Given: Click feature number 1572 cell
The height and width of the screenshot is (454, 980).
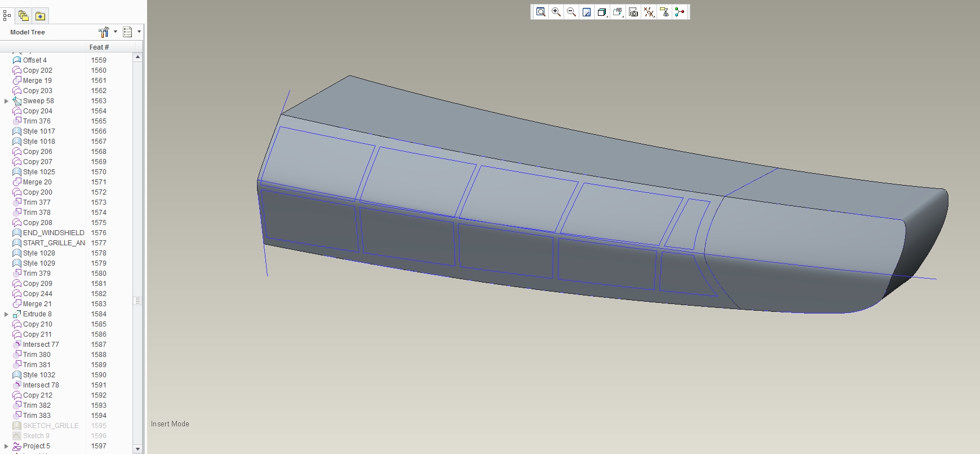Looking at the screenshot, I should (x=99, y=192).
